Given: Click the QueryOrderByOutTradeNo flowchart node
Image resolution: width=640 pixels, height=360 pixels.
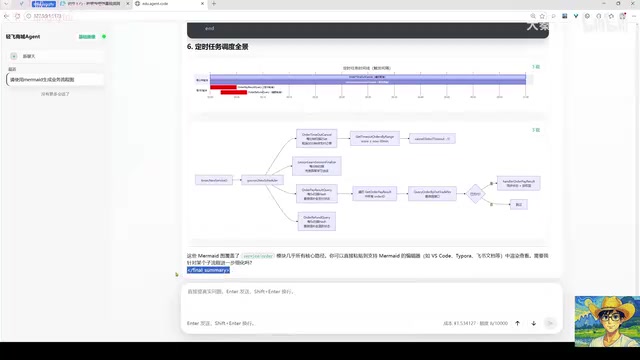Looking at the screenshot, I should 432,194.
